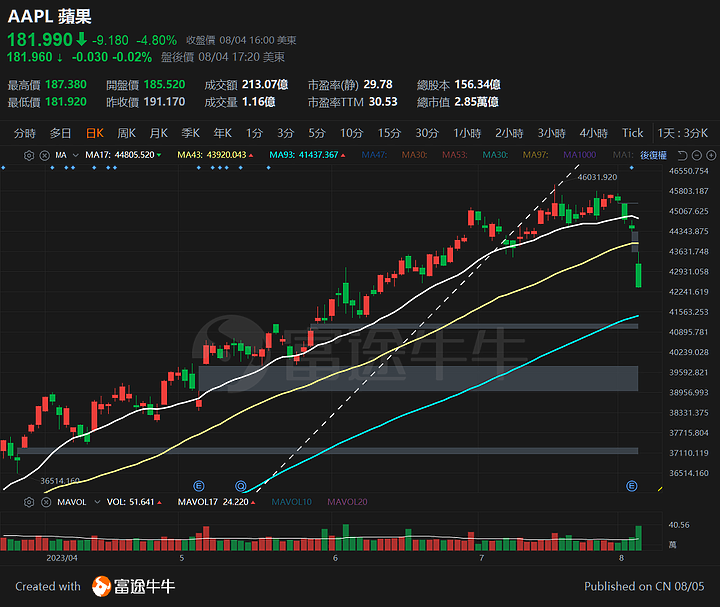Image resolution: width=720 pixels, height=607 pixels.
Task: Select the 1天:3分K custom period
Action: [x=683, y=133]
